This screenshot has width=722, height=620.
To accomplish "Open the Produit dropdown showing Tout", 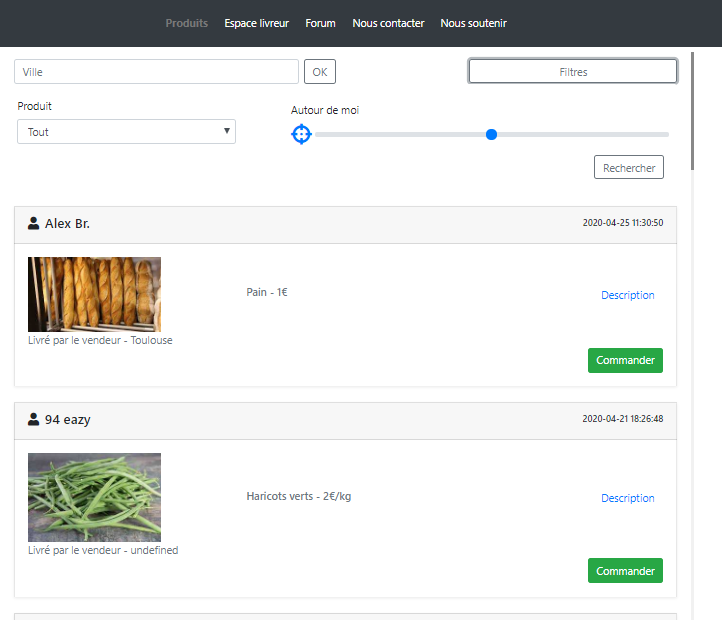I will [x=126, y=132].
